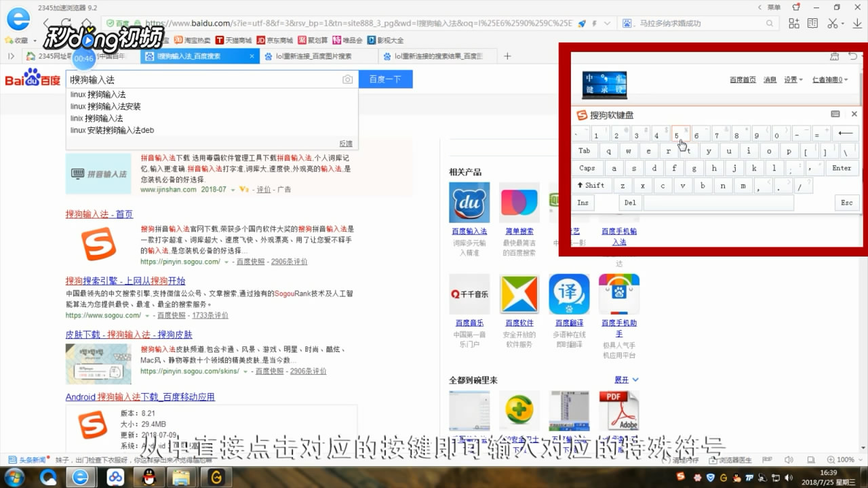The width and height of the screenshot is (868, 488).
Task: Select suggestion 'linux 安装搜狗输入法deb'
Action: (113, 130)
